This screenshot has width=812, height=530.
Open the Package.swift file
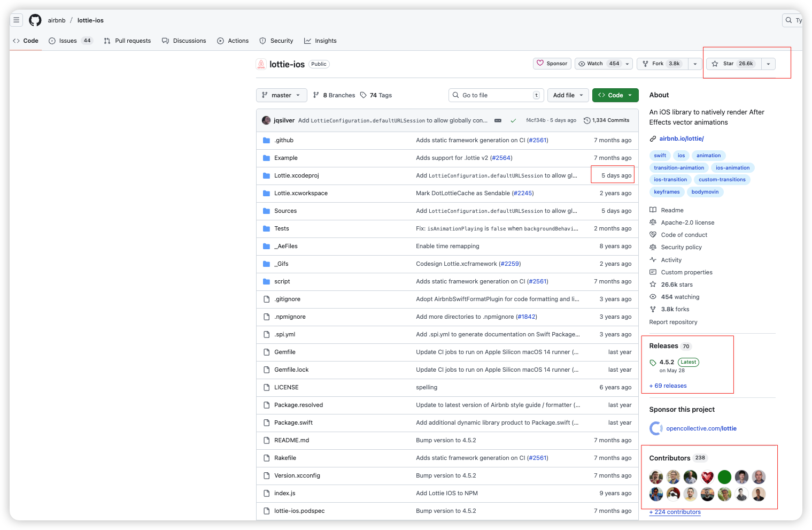[293, 423]
